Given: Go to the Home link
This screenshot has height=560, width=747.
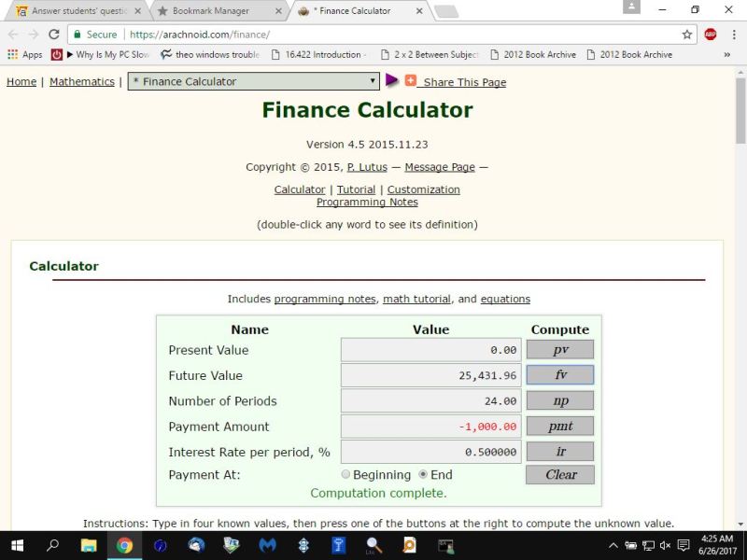Looking at the screenshot, I should (21, 82).
